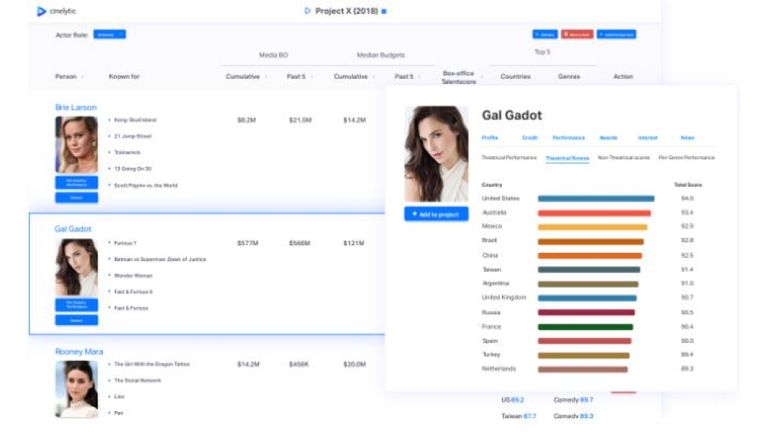Image resolution: width=768 pixels, height=432 pixels.
Task: Sort Media BO Past 5 column icon
Action: (312, 77)
